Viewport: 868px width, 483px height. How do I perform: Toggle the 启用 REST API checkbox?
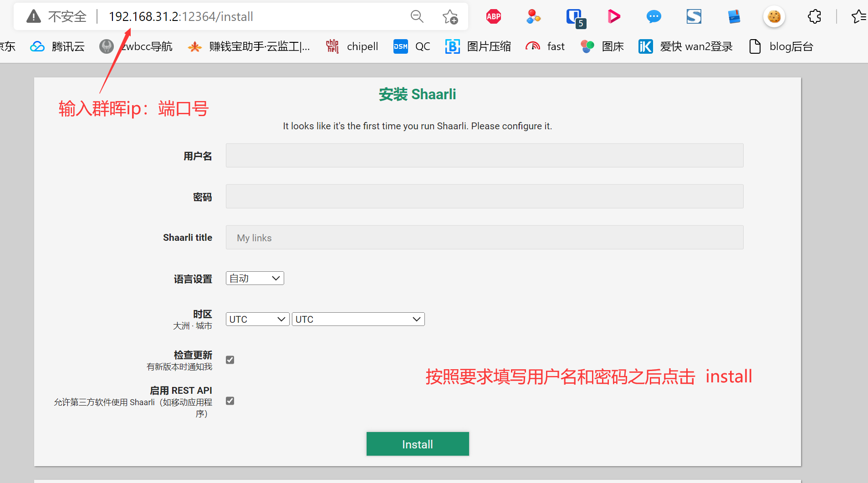point(230,401)
